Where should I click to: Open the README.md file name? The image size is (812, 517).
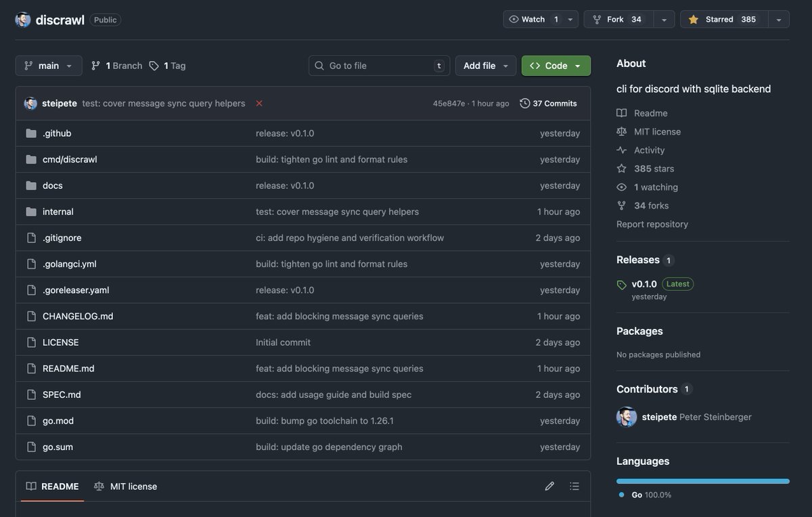point(68,369)
